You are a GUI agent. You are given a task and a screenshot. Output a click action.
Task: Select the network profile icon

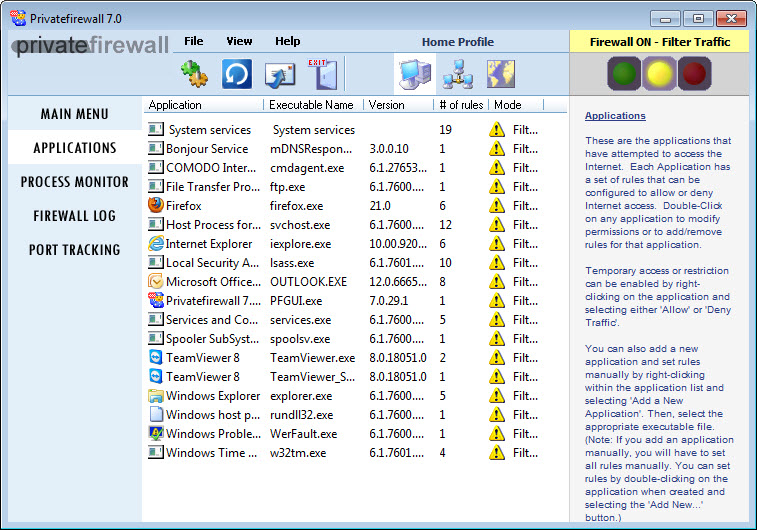(x=457, y=74)
